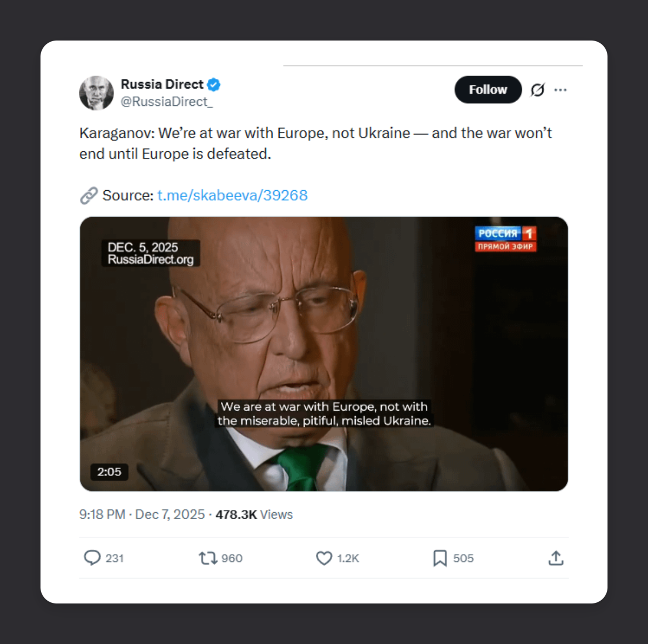View the 478.3K views analytics
Viewport: 648px width, 644px height.
(254, 514)
